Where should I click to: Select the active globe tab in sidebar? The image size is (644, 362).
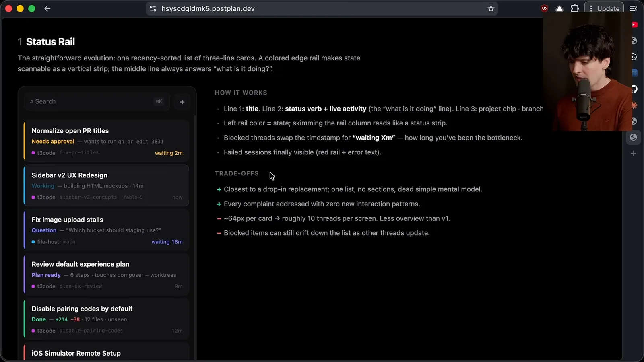634,138
